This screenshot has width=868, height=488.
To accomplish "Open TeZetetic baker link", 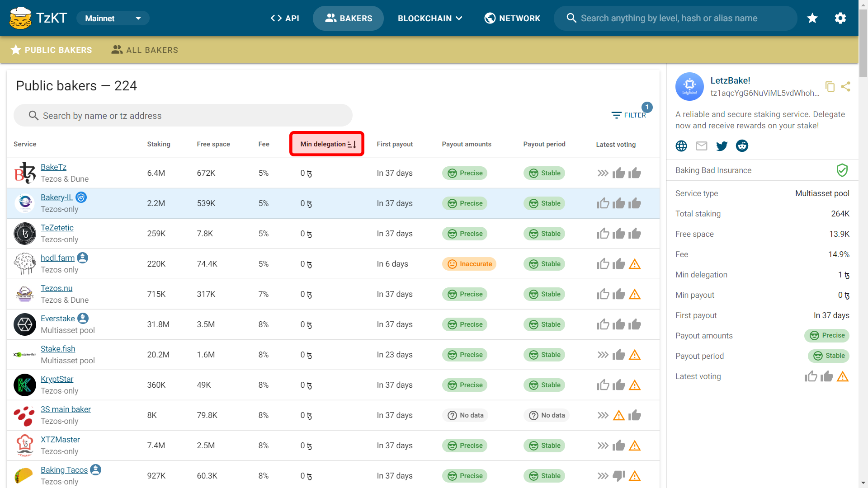I will 57,228.
